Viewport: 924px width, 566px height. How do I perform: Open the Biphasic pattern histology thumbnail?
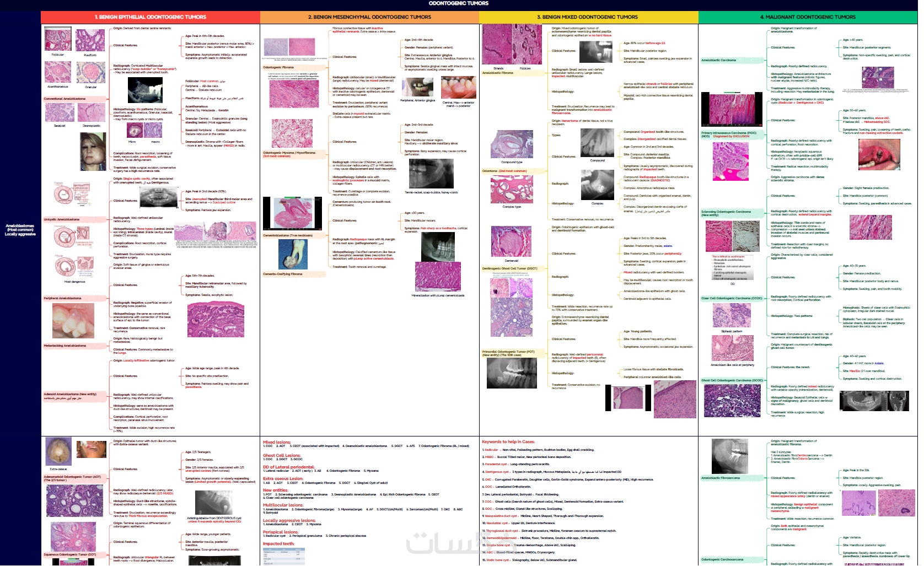(x=732, y=316)
